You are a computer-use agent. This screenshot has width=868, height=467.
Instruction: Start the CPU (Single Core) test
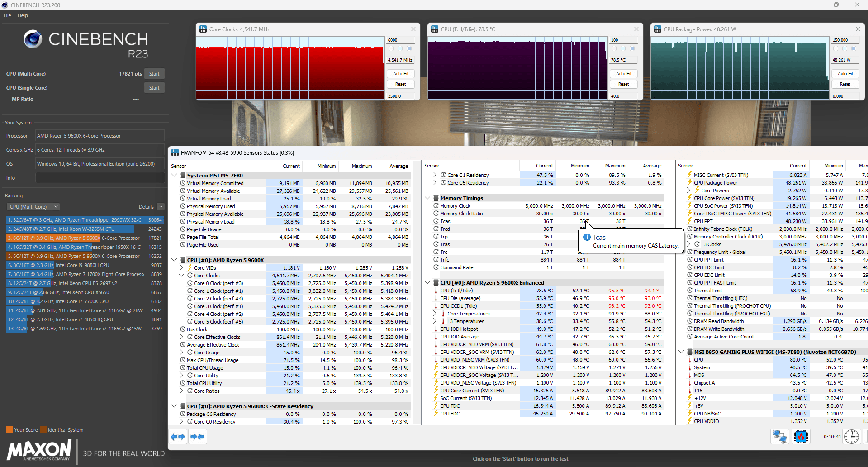[x=154, y=88]
